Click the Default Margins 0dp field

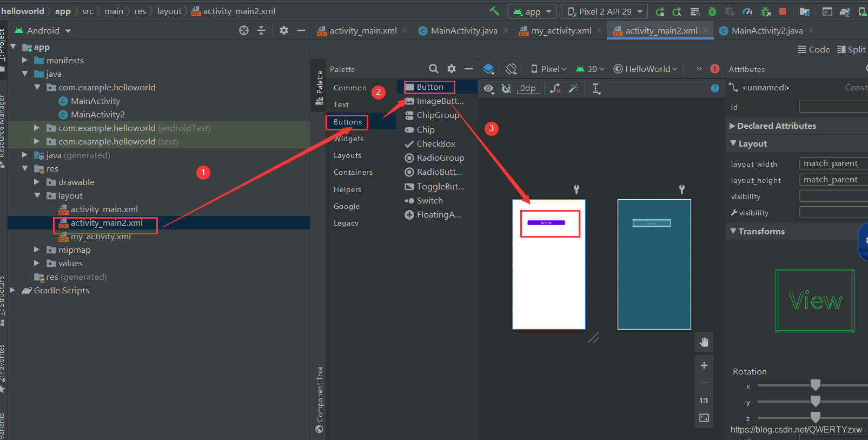[528, 88]
